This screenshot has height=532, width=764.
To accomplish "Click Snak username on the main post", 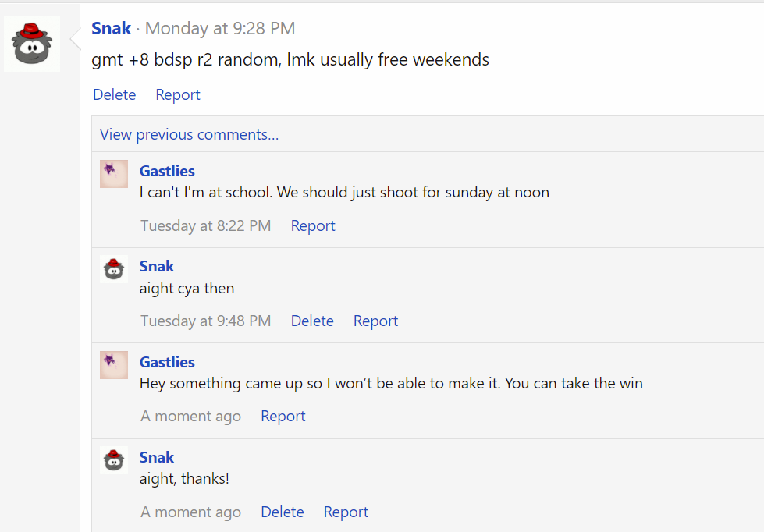I will 111,28.
